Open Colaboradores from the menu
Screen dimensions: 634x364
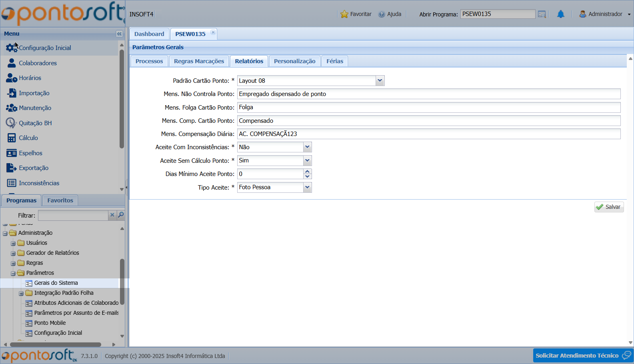(38, 63)
